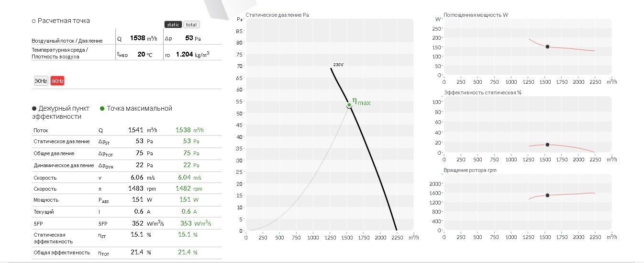Click the 230V curve label

[338, 65]
